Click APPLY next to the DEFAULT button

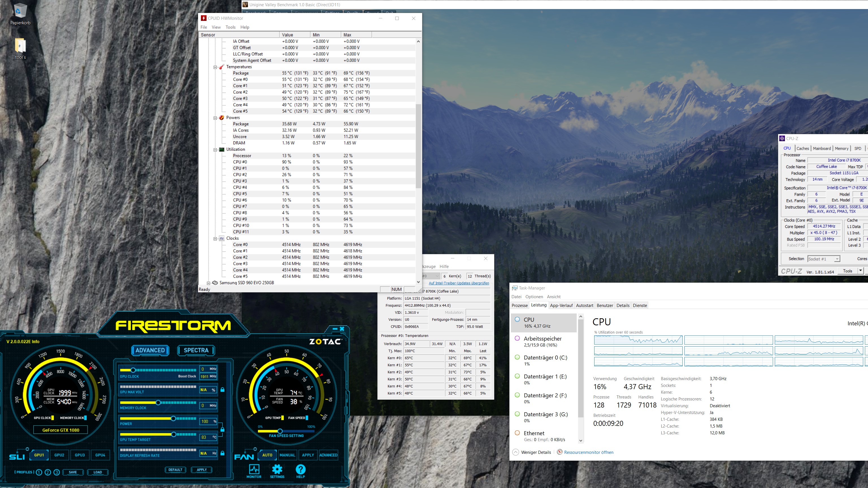coord(201,469)
